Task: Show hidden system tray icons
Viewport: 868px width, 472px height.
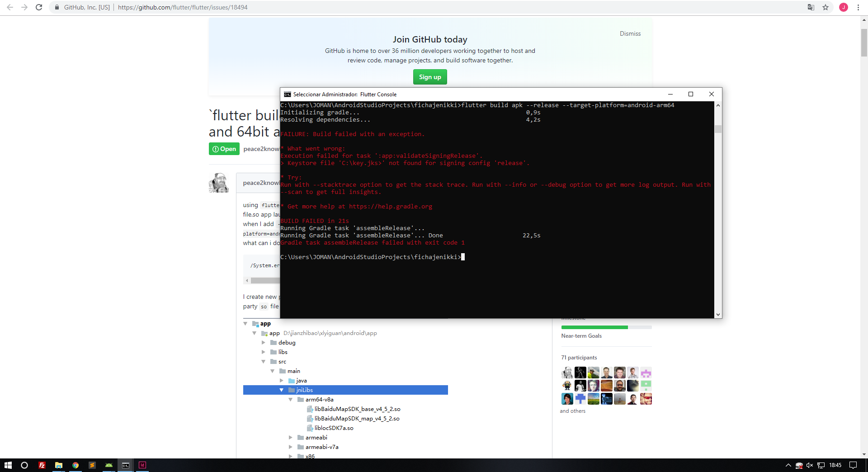Action: coord(788,465)
